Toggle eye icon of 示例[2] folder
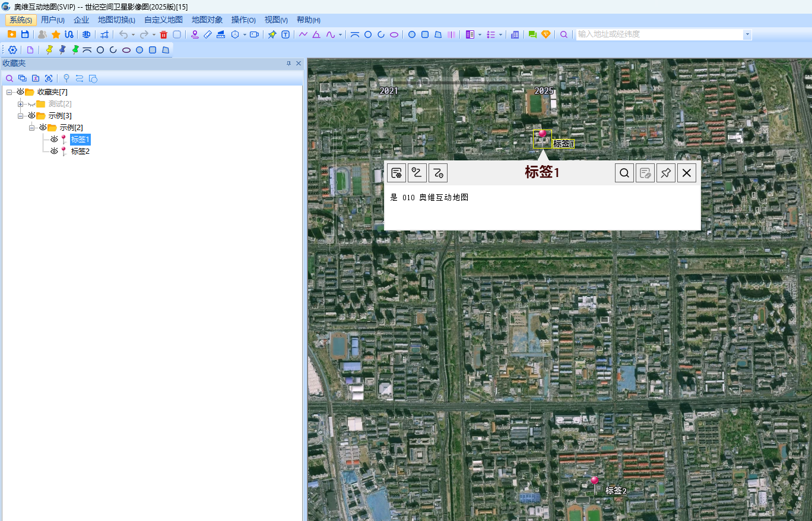 tap(43, 128)
